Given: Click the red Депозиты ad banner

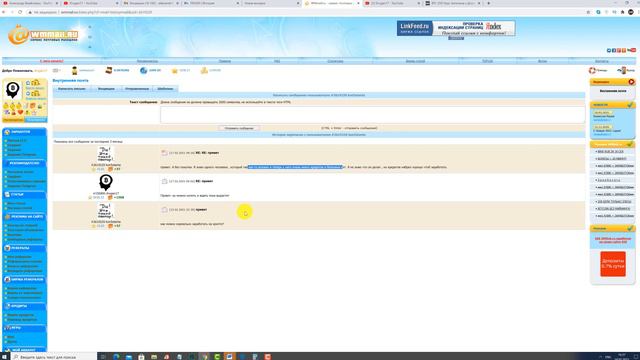Looking at the screenshot, I should click(613, 264).
